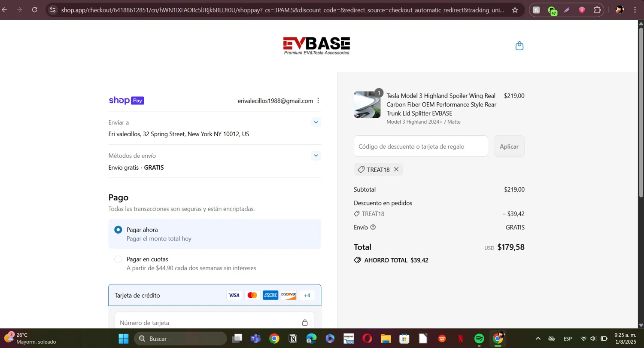Remove the TREAT18 discount code tag

[x=396, y=169]
